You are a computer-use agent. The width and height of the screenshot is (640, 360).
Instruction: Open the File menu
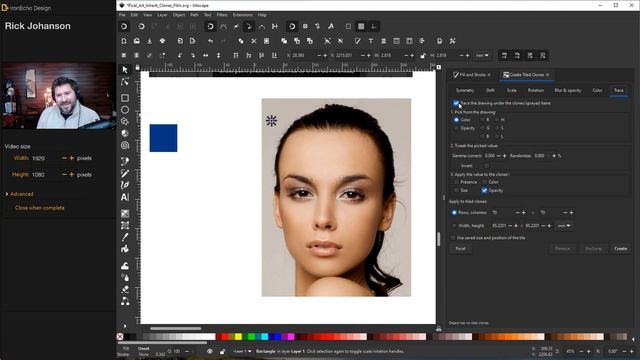122,15
